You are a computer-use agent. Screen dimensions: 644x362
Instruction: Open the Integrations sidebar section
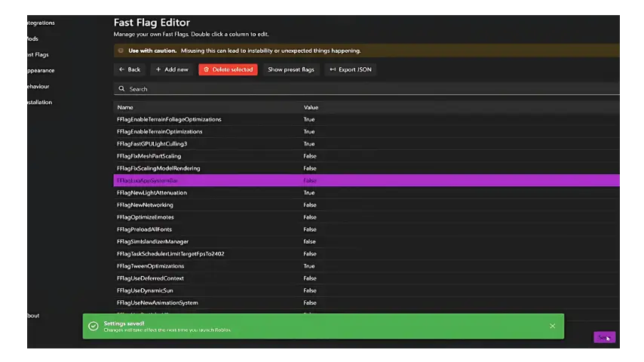coord(40,23)
